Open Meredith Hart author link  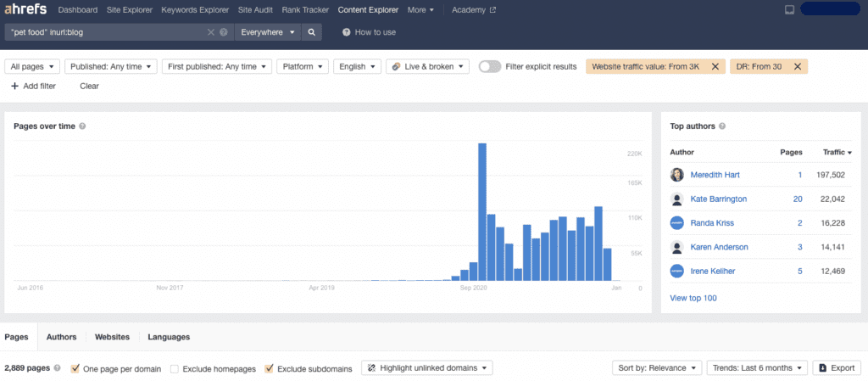tap(715, 175)
